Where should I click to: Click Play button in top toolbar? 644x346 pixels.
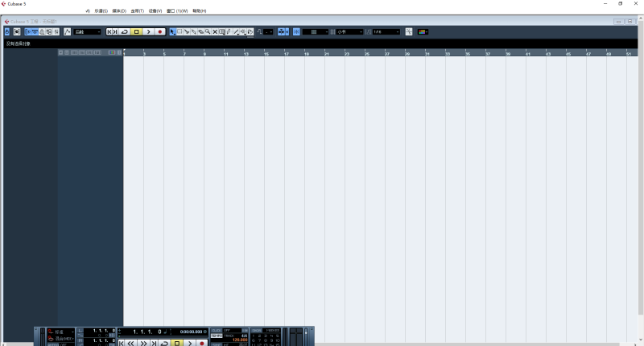pos(148,31)
